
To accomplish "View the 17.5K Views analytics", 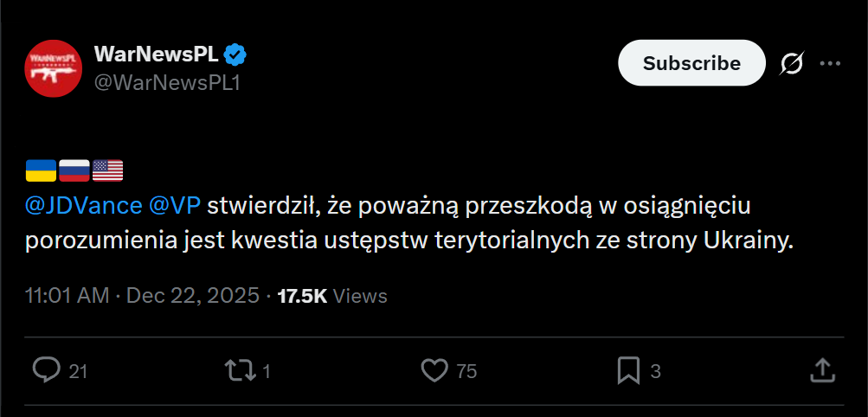I will 332,296.
